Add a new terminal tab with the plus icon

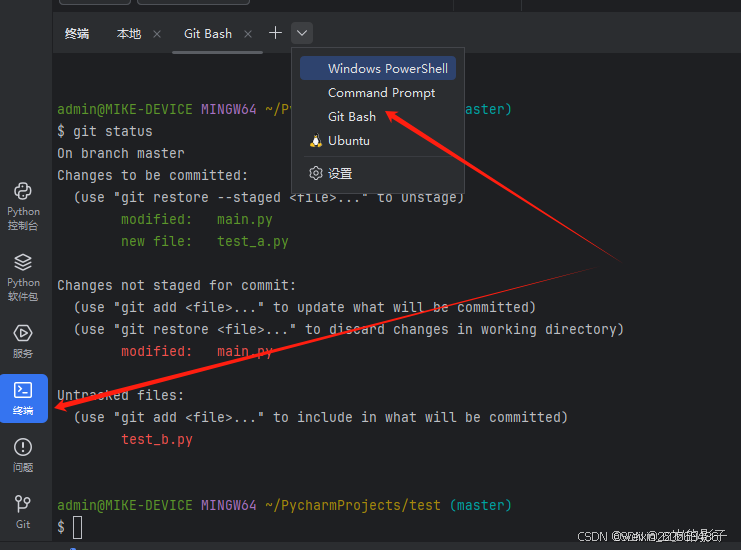(275, 33)
